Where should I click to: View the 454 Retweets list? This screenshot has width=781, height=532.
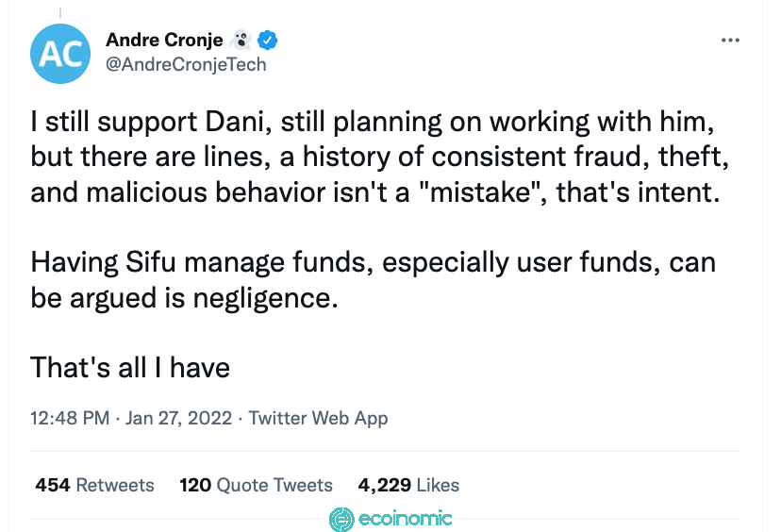click(94, 485)
